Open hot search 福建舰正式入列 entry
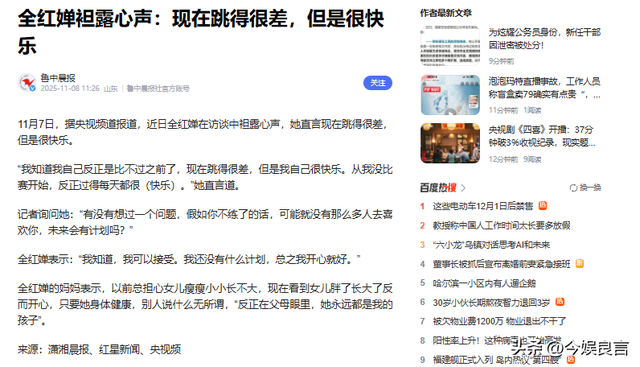Viewport: 640px width, 367px height. click(496, 360)
